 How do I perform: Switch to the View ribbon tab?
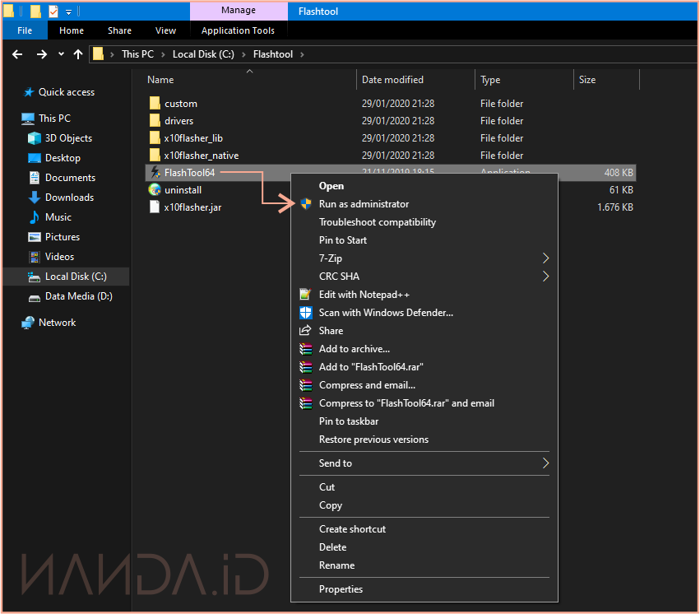165,30
